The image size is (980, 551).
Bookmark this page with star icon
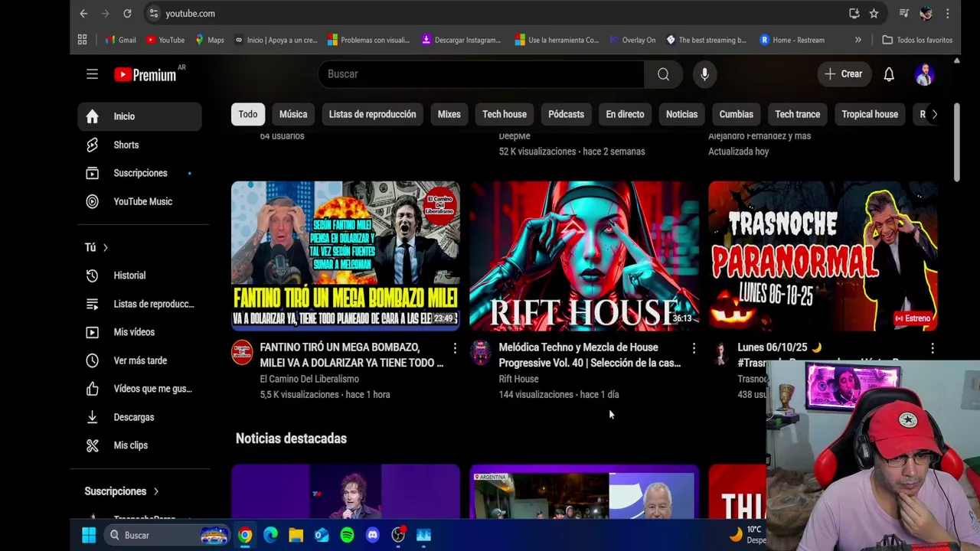point(874,13)
